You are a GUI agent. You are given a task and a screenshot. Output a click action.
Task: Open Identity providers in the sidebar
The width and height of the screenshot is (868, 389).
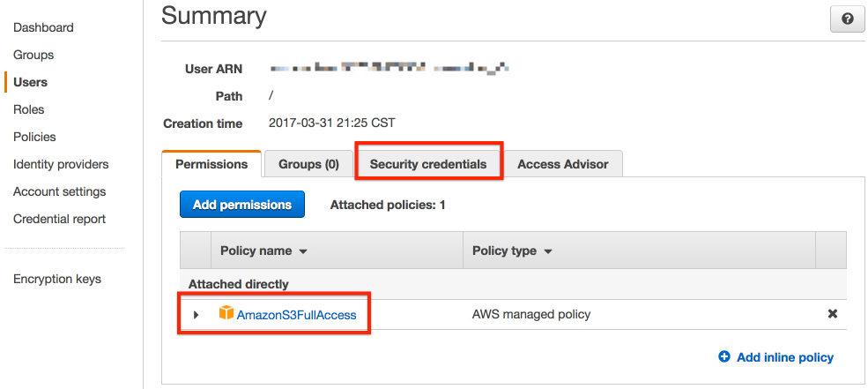coord(61,164)
